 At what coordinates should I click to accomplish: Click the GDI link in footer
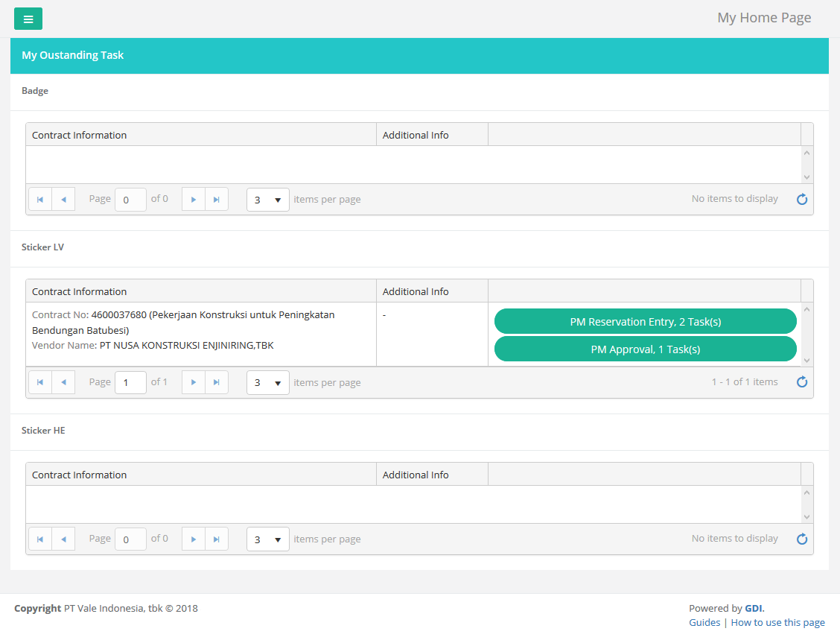753,608
